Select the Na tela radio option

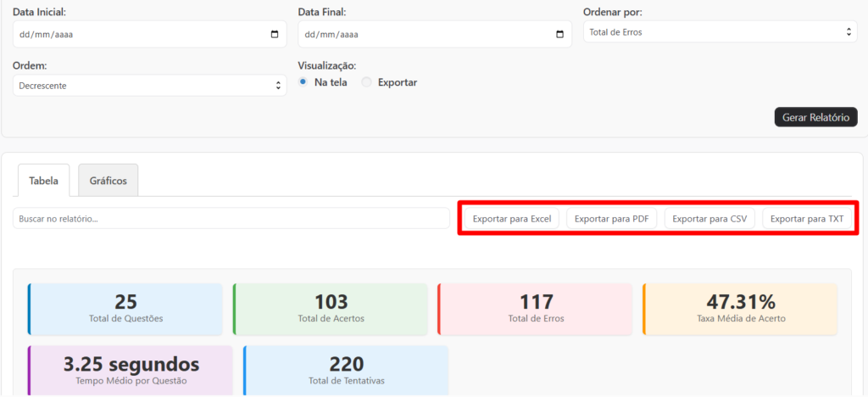coord(303,82)
